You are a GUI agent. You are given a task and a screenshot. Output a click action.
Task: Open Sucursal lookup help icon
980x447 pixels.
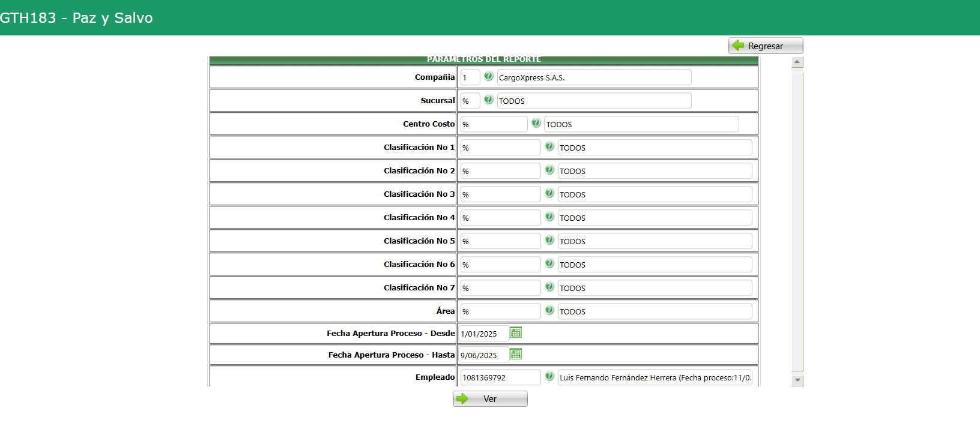tap(489, 100)
